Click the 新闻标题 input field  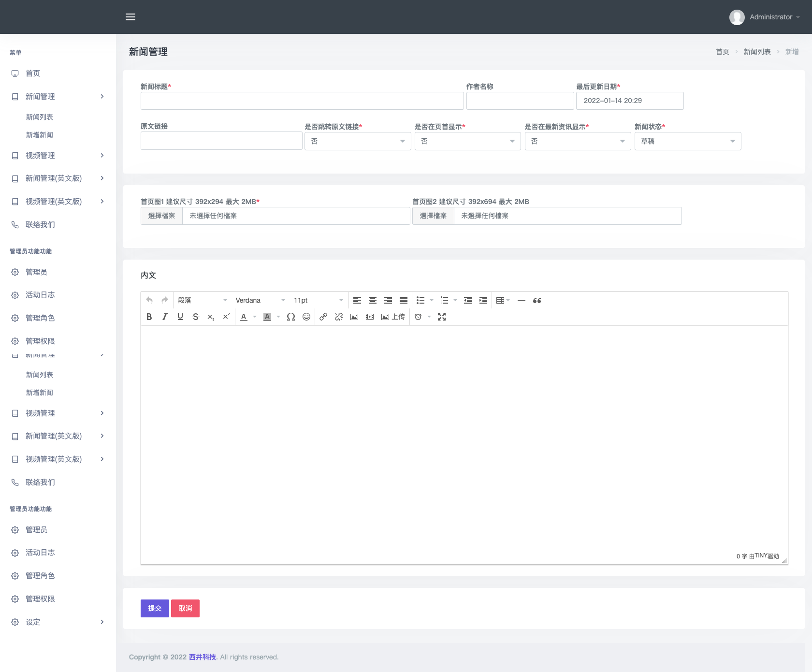click(302, 101)
